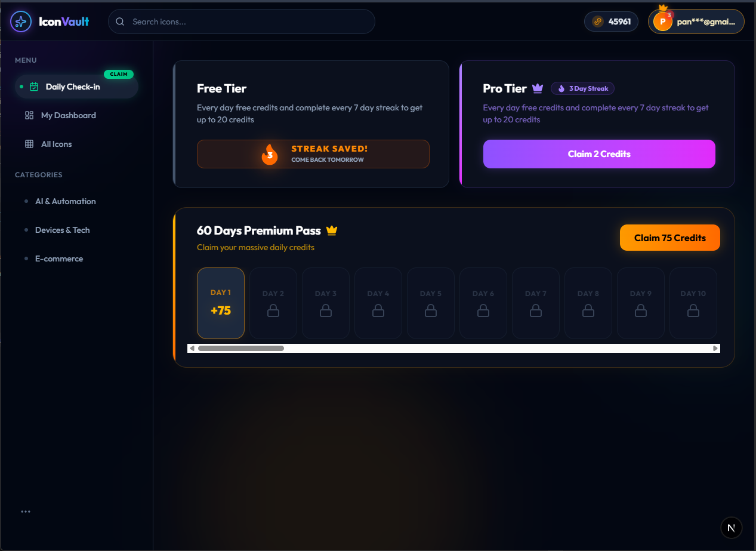Focus the Search icons input field
756x551 pixels.
click(242, 21)
